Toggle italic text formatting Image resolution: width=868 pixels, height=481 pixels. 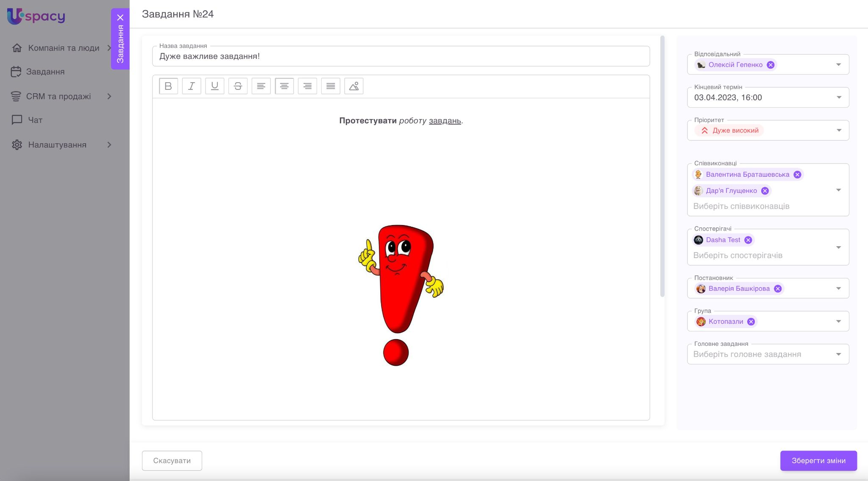click(192, 86)
